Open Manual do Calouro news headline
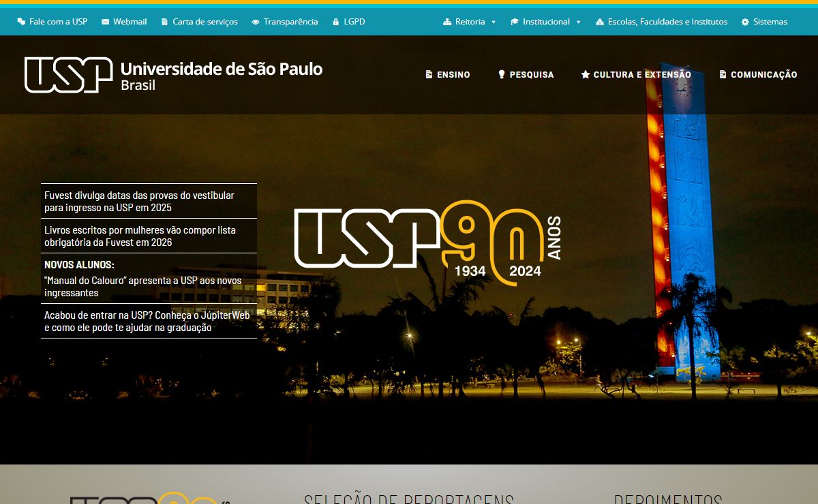Screen dimensions: 818x504 click(x=143, y=287)
